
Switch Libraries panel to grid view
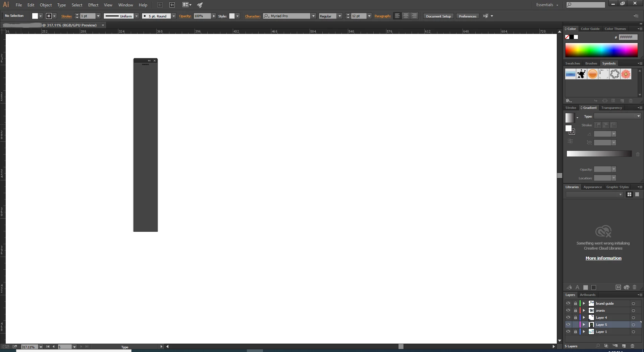click(x=629, y=194)
